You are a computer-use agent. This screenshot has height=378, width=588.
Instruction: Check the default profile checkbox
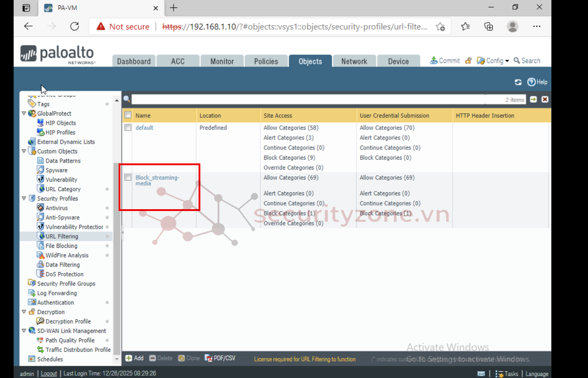[x=128, y=128]
